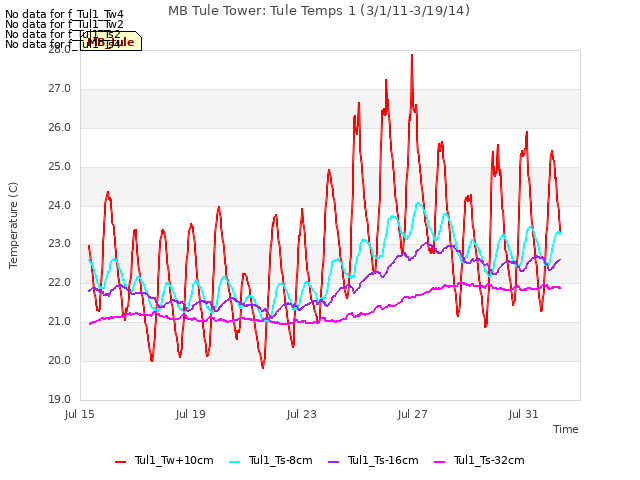Click the magenta Tul1_Ts-32cm legend swatch

[440, 462]
